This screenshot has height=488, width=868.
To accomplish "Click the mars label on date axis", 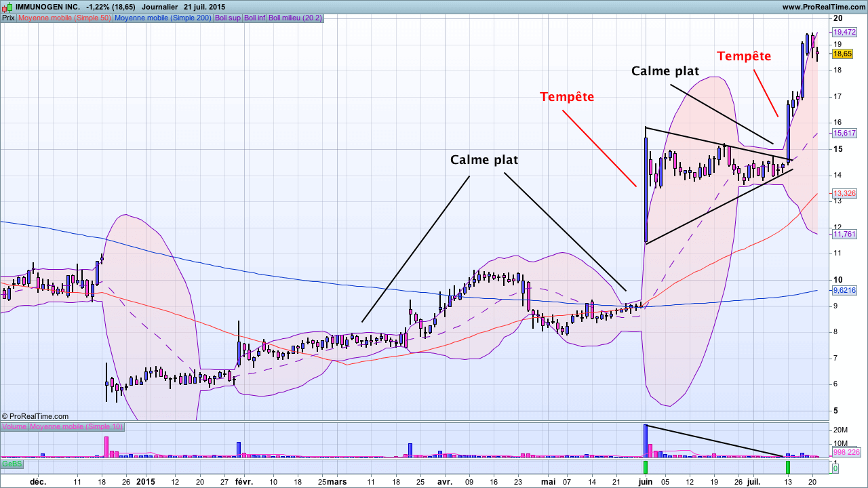I will point(337,482).
